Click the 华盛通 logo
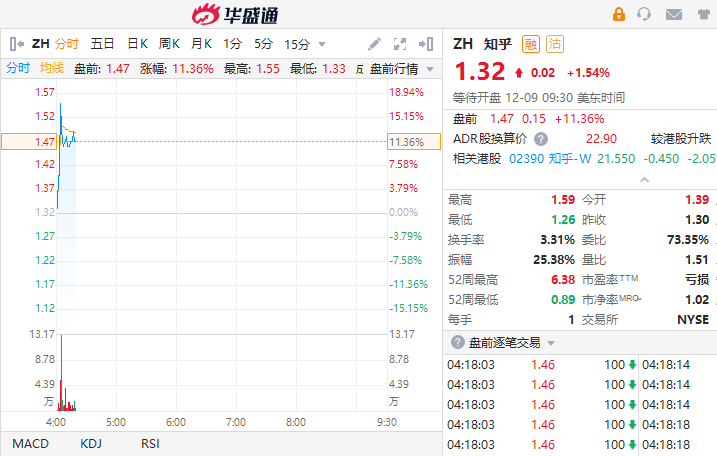717x456 pixels. [x=235, y=15]
